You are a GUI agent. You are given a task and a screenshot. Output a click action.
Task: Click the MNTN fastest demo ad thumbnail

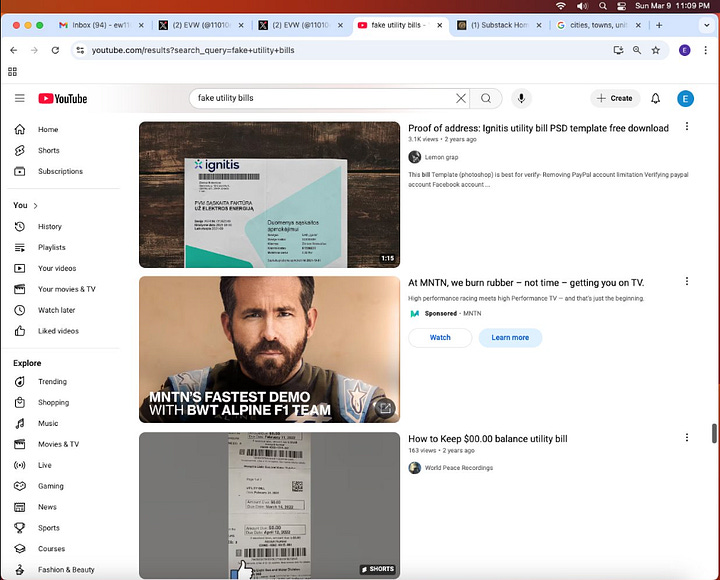(270, 349)
